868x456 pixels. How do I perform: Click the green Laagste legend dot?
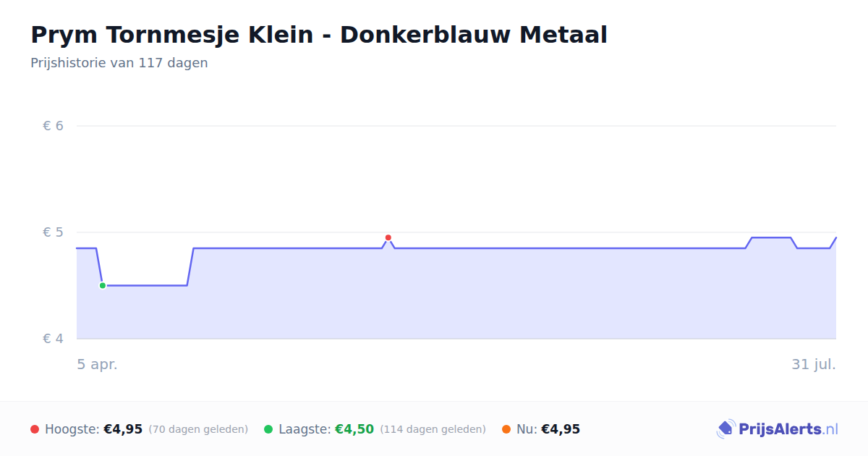(268, 429)
